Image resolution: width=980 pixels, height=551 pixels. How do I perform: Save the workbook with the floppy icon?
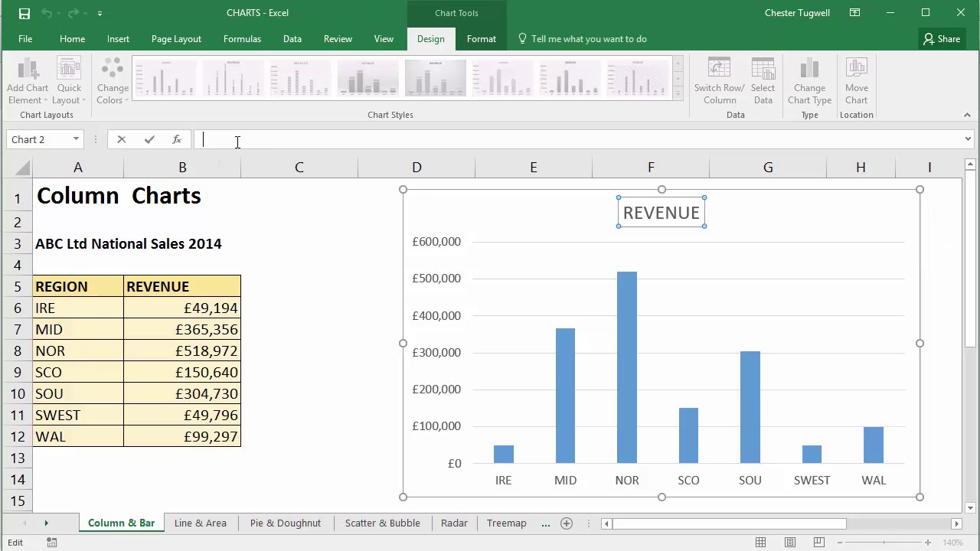(24, 13)
